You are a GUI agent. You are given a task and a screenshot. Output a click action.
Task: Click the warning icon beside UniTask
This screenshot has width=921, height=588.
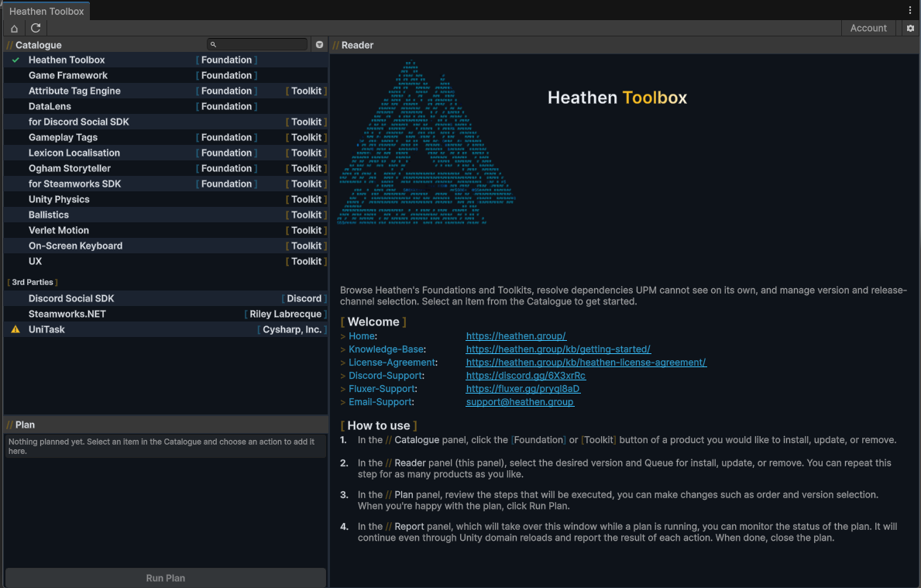pyautogui.click(x=15, y=329)
